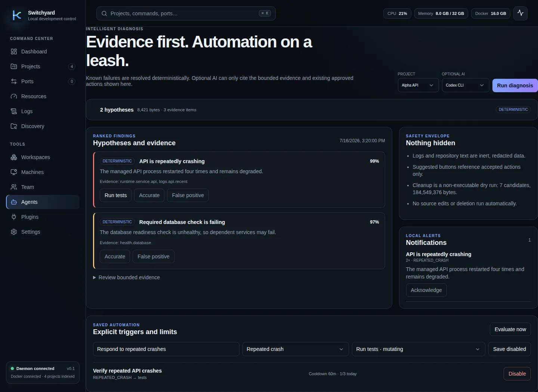Click the Resources gauge icon
The image size is (538, 392).
click(14, 96)
